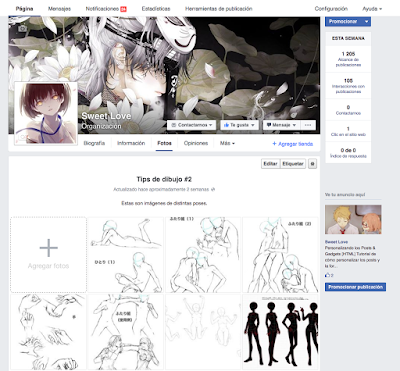Viewport: 400px width, 371px height.
Task: Click the Tips de dibujo #2 album title
Action: coord(164,179)
